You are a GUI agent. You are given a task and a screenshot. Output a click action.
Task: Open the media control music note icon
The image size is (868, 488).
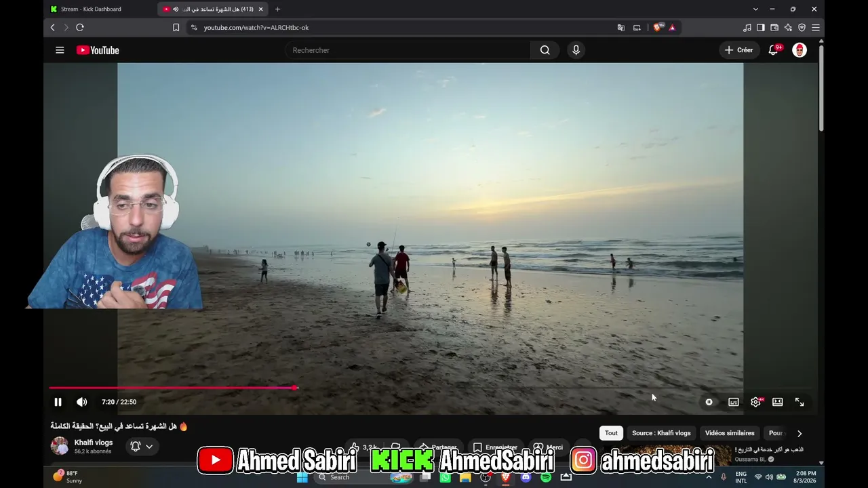[x=747, y=28]
